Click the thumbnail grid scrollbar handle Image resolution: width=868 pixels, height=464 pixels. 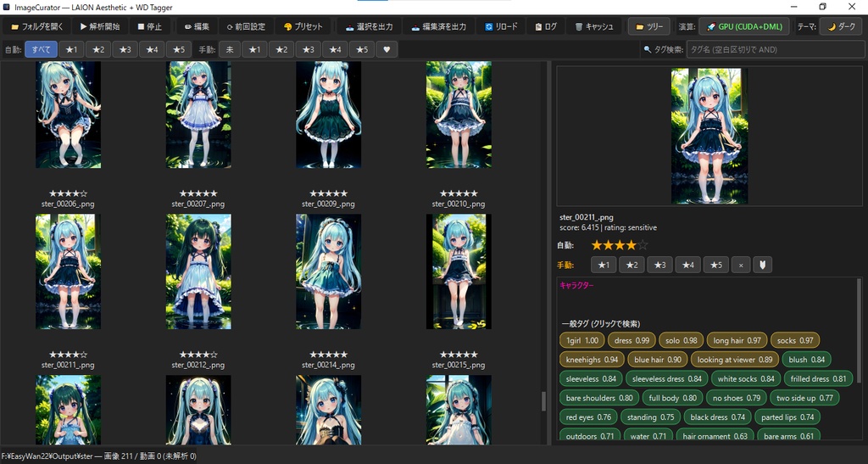coord(543,401)
